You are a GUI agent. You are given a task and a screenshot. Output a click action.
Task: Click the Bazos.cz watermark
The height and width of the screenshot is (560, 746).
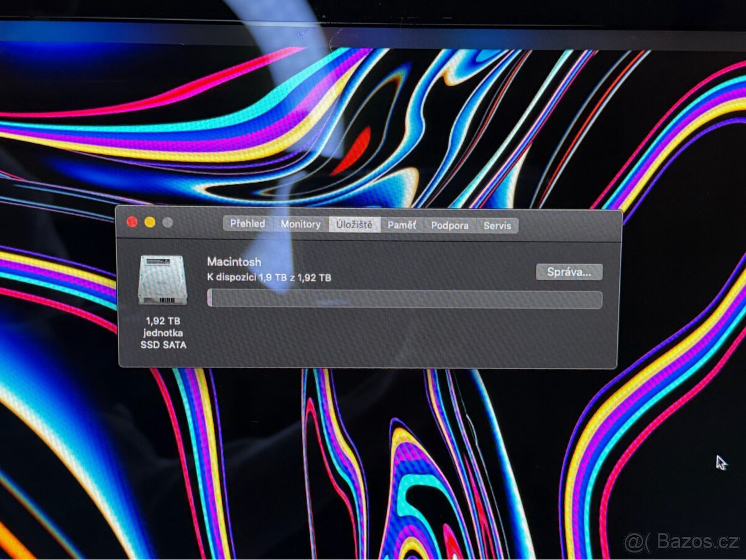681,543
